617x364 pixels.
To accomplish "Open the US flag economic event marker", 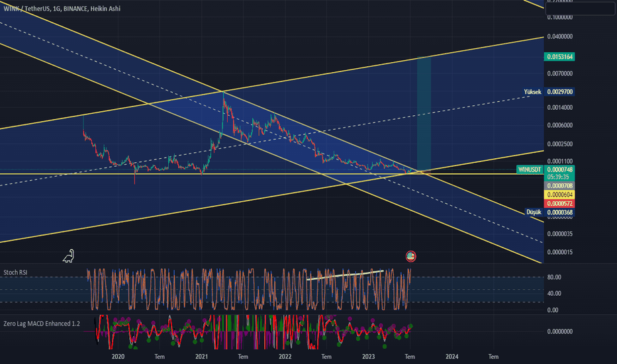I will coord(410,257).
